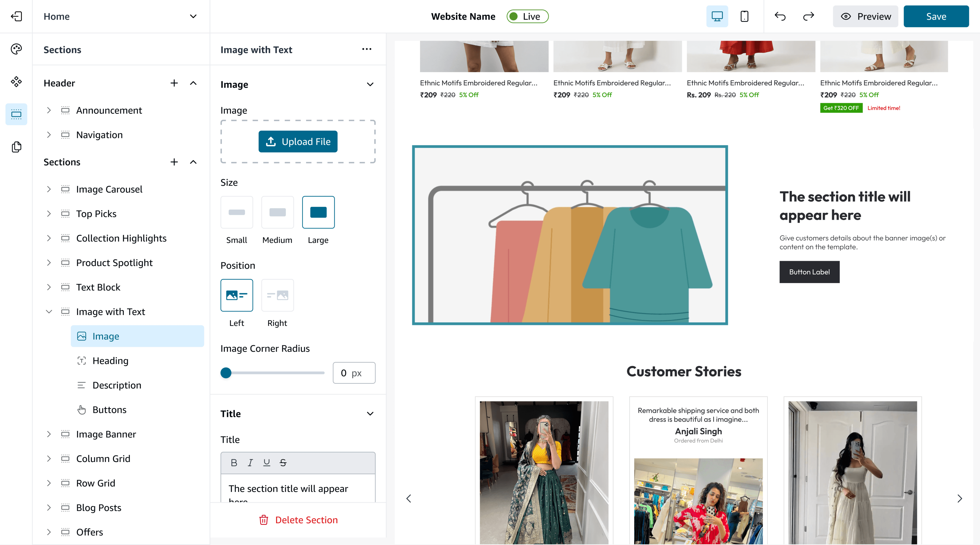
Task: Open three-dot menu for Image with Text
Action: click(x=366, y=49)
